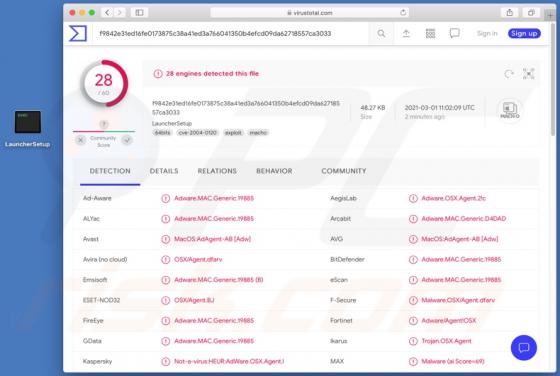Open the notifications comment icon
This screenshot has height=376, width=560.
pyautogui.click(x=454, y=34)
